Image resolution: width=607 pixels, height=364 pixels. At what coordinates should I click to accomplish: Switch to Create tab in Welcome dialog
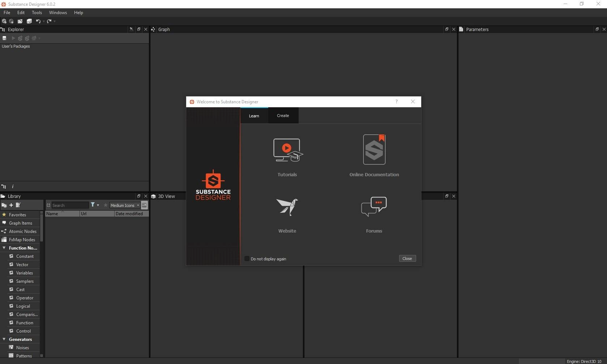click(283, 116)
